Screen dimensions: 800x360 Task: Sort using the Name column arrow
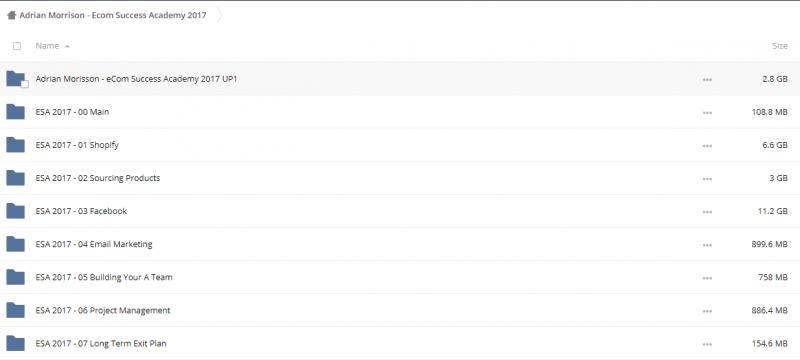[x=67, y=46]
